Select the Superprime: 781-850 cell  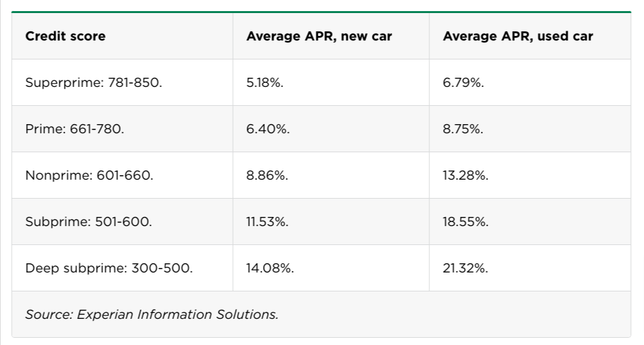(x=93, y=83)
